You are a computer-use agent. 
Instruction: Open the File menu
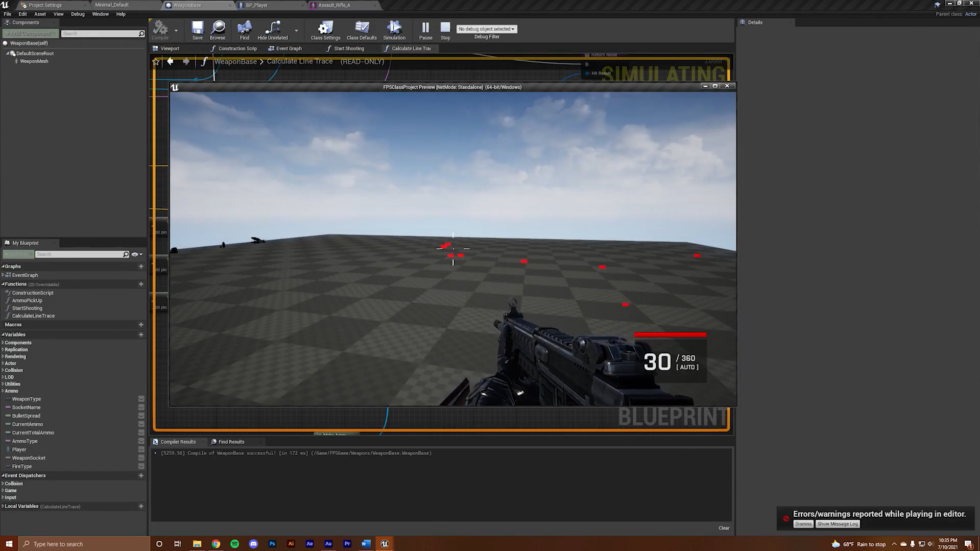(x=7, y=14)
